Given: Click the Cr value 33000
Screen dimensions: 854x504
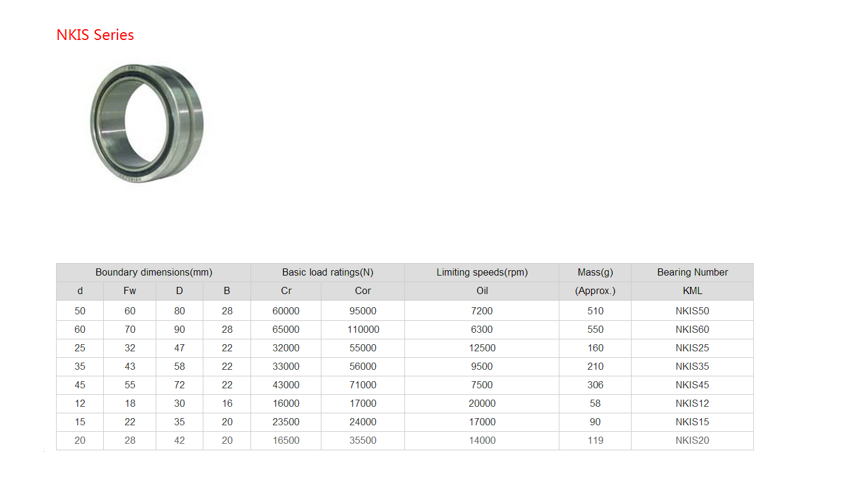Looking at the screenshot, I should pyautogui.click(x=286, y=367).
